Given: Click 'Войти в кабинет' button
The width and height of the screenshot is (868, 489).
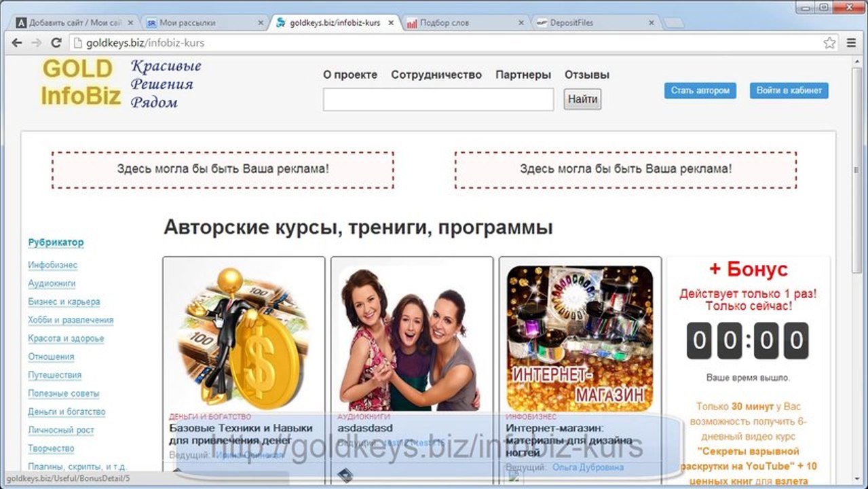Looking at the screenshot, I should coord(789,90).
